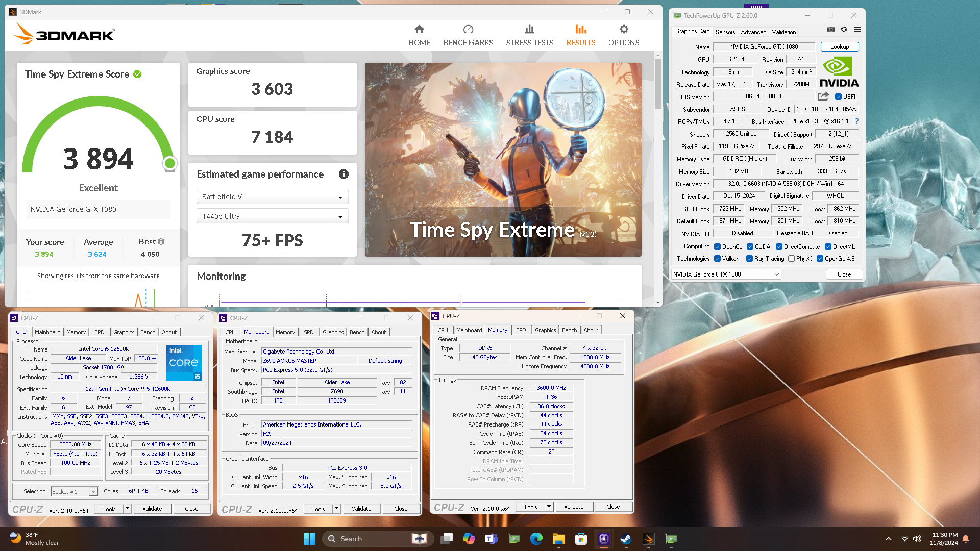Switch to Advanced tab in GPU-Z
The height and width of the screenshot is (551, 980).
(x=753, y=32)
